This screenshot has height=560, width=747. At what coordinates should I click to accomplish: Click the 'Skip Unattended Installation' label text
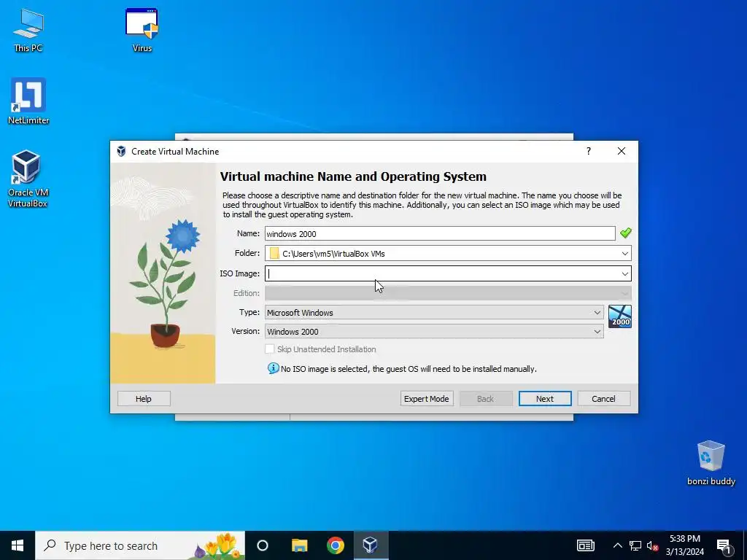click(326, 349)
